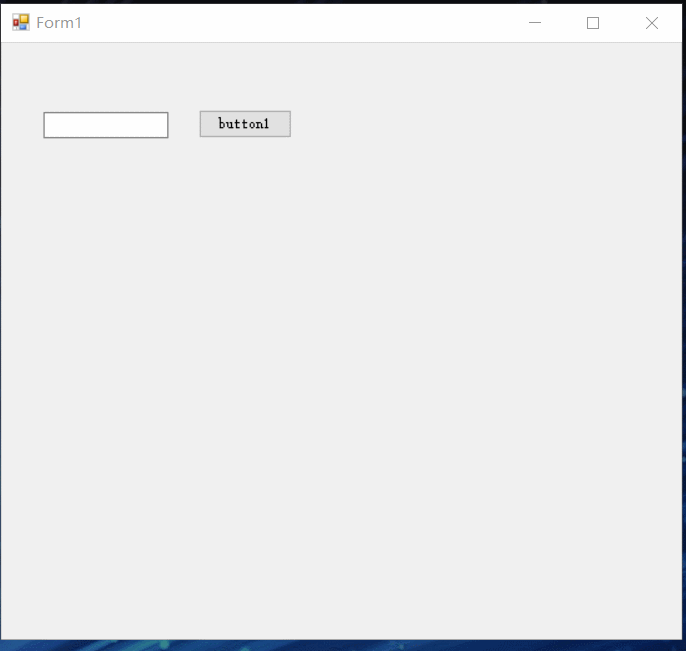
Task: Maximize the Form1 window
Action: 593,22
